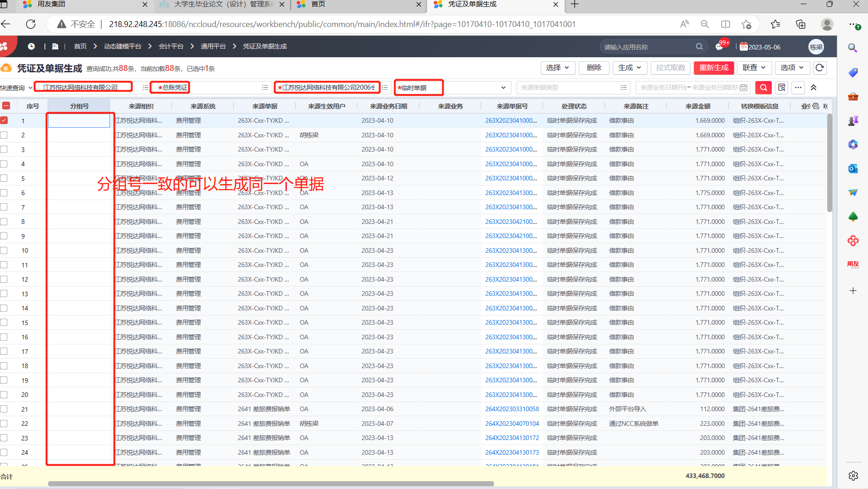Viewport: 868px width, 489px height.
Task: Open the Edge sidebar shopping tag icon
Action: click(853, 72)
